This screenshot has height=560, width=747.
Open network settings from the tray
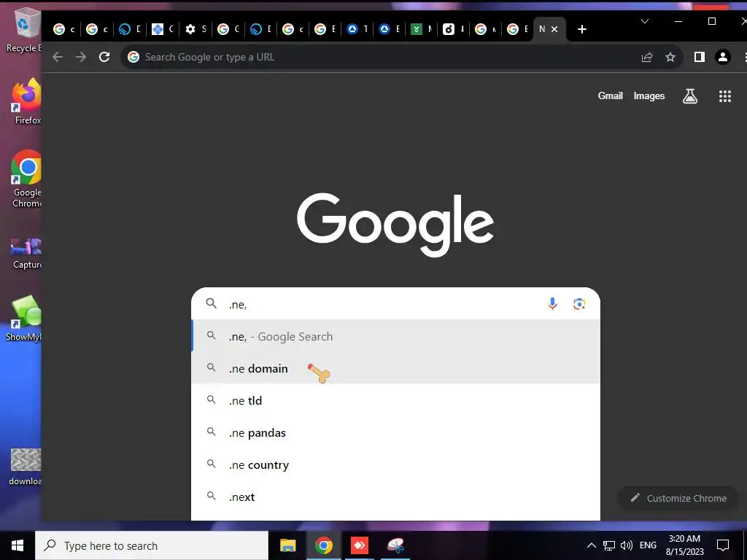tap(609, 545)
